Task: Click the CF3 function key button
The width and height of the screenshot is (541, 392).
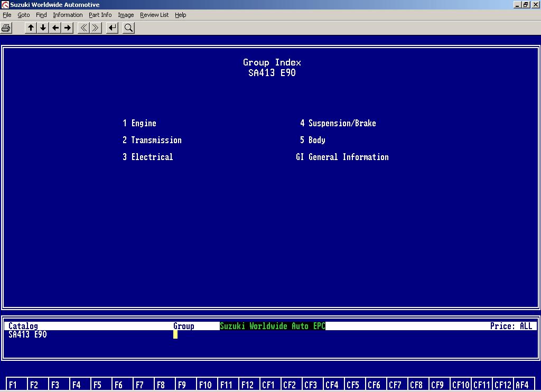Action: pyautogui.click(x=312, y=385)
